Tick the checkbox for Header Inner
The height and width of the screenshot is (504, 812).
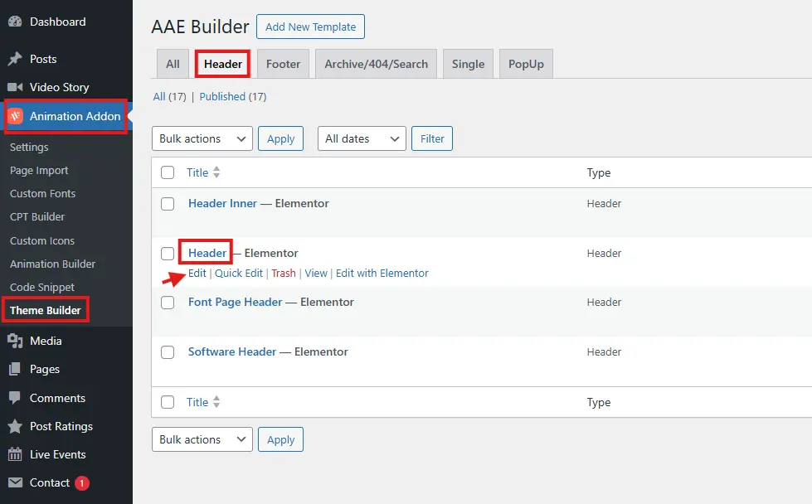point(168,204)
